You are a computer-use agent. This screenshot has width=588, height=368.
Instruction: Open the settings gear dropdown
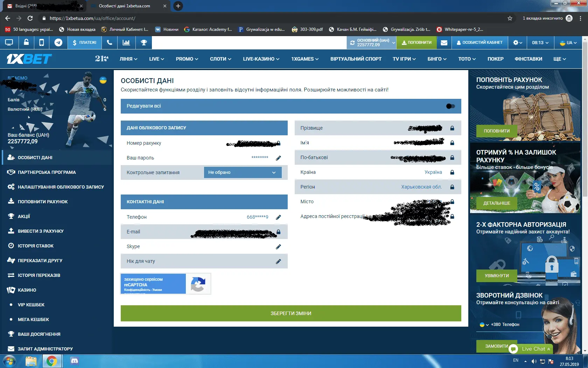tap(517, 42)
